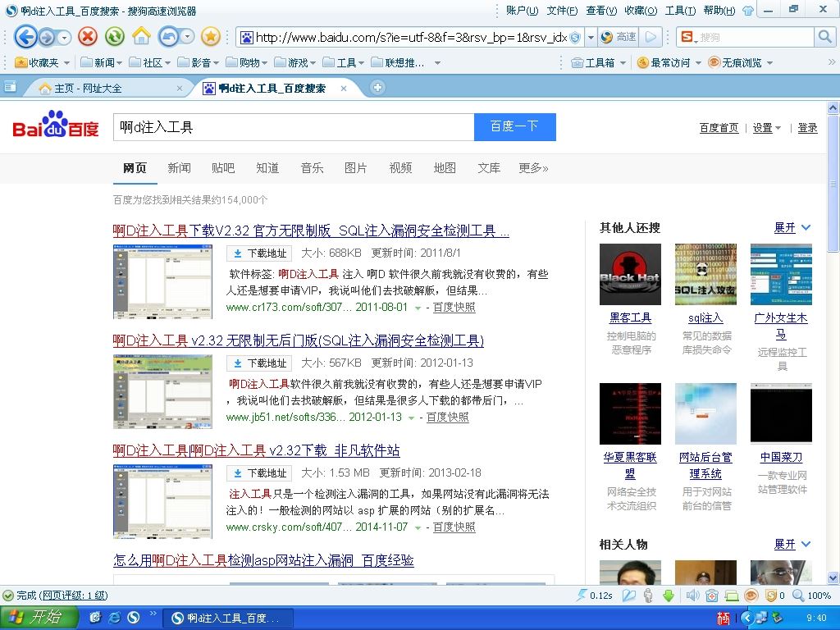Open the address bar dropdown arrow
This screenshot has width=840, height=630.
(591, 38)
